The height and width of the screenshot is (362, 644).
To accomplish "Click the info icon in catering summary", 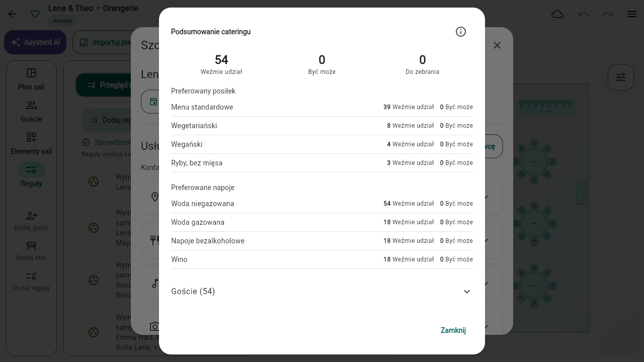I will 461,32.
